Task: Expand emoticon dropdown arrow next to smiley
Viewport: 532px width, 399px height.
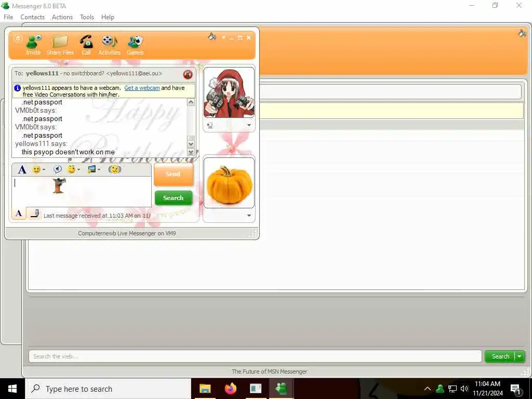Action: (44, 170)
